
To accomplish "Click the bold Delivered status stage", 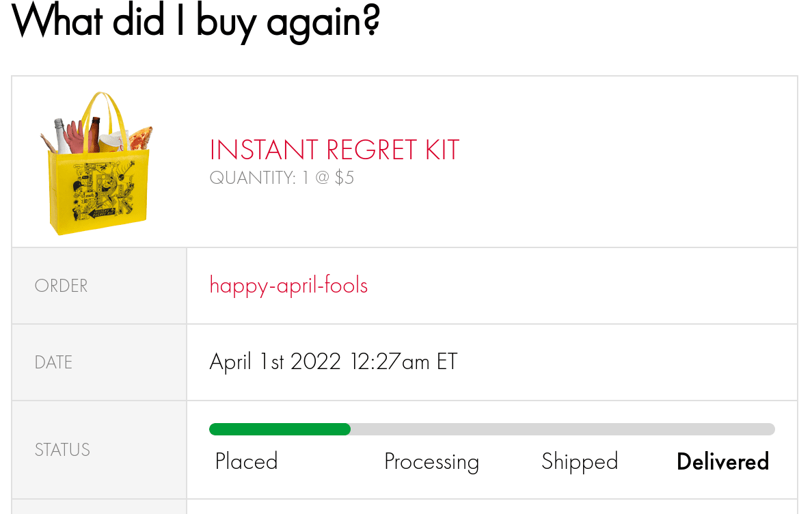I will [722, 461].
